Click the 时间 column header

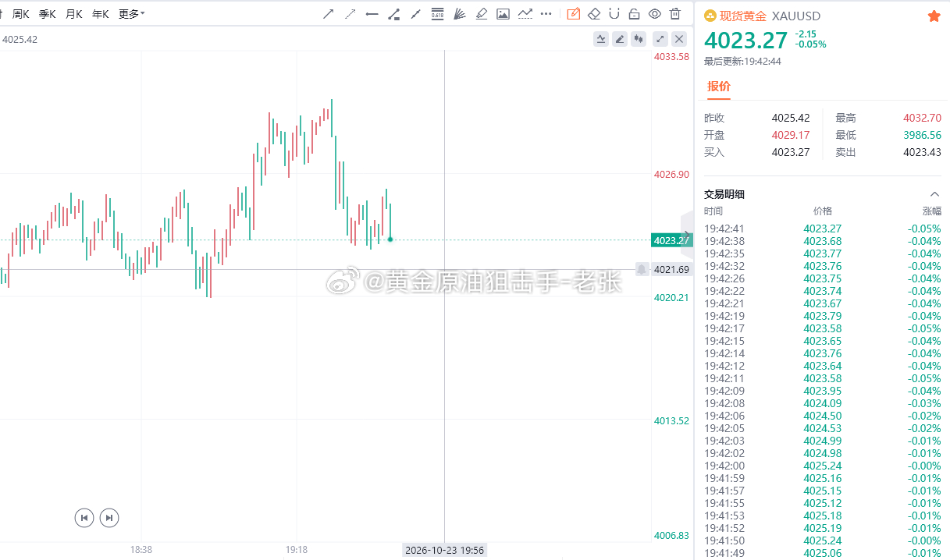(x=713, y=211)
